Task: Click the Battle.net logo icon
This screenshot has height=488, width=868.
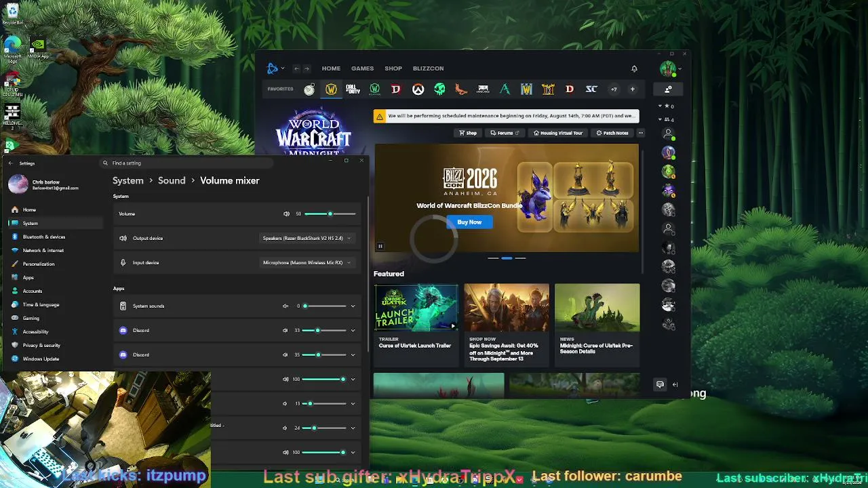Action: click(x=273, y=68)
